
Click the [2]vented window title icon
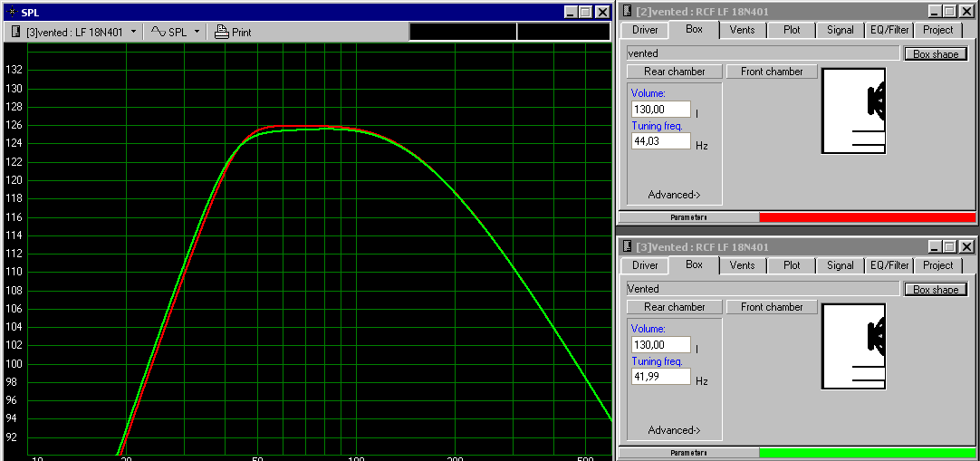point(628,11)
